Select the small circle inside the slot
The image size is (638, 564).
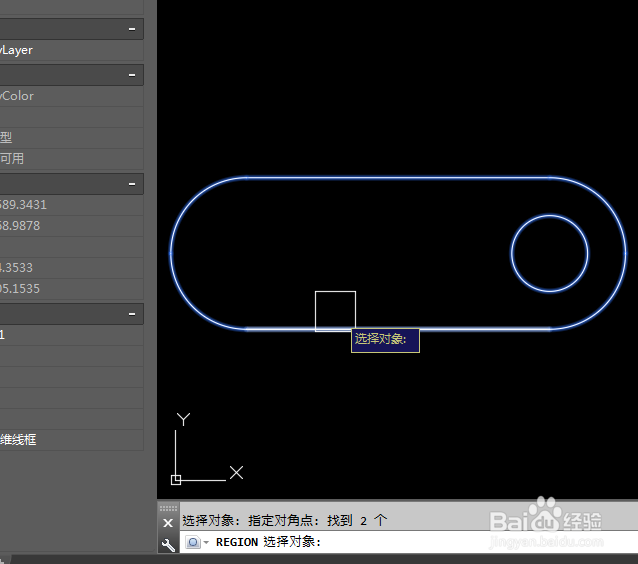[549, 215]
